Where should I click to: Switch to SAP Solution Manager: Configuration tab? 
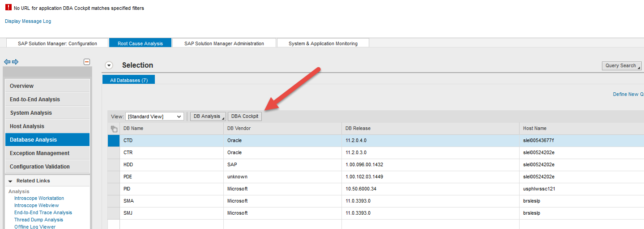tap(57, 43)
